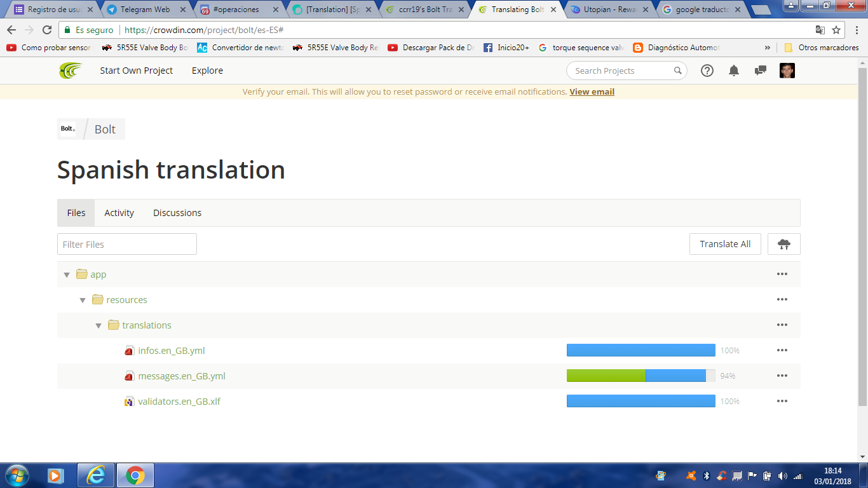The image size is (868, 488).
Task: Switch to Utopian browser tab
Action: pos(610,10)
